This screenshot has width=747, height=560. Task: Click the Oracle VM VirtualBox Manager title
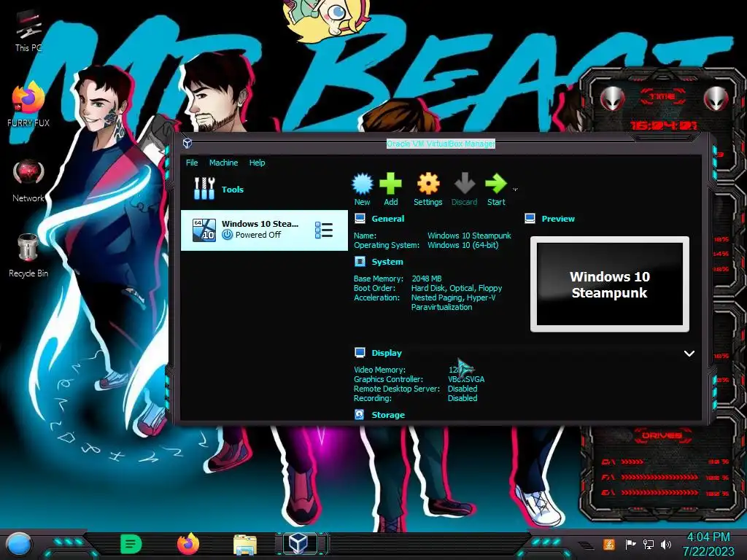tap(441, 144)
